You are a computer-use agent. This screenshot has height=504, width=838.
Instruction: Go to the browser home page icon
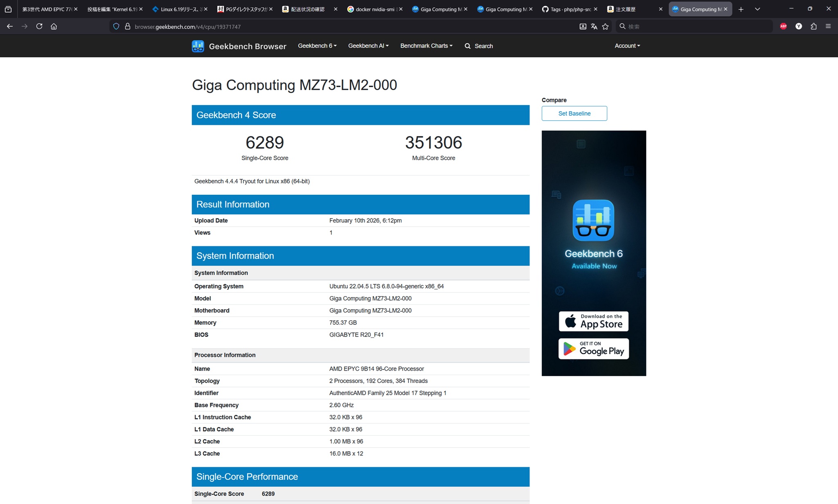pyautogui.click(x=54, y=26)
